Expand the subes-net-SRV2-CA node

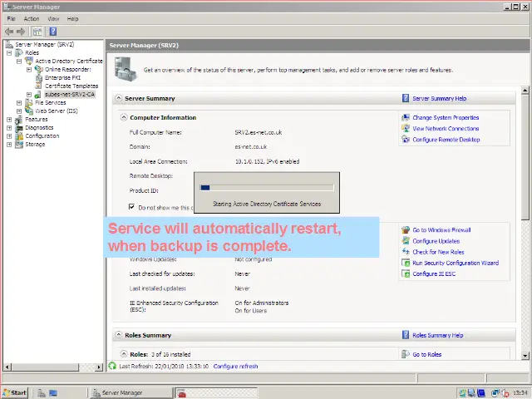(x=29, y=94)
